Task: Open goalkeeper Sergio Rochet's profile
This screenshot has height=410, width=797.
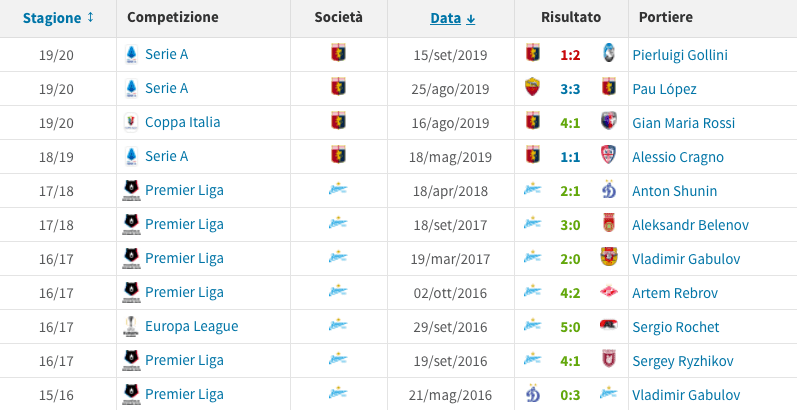Action: [675, 326]
